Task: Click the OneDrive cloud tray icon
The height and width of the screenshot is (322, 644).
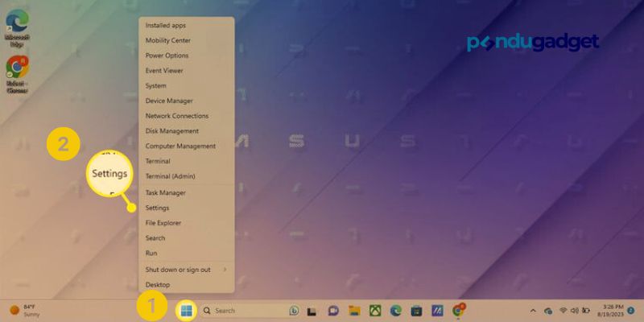Action: [x=548, y=311]
